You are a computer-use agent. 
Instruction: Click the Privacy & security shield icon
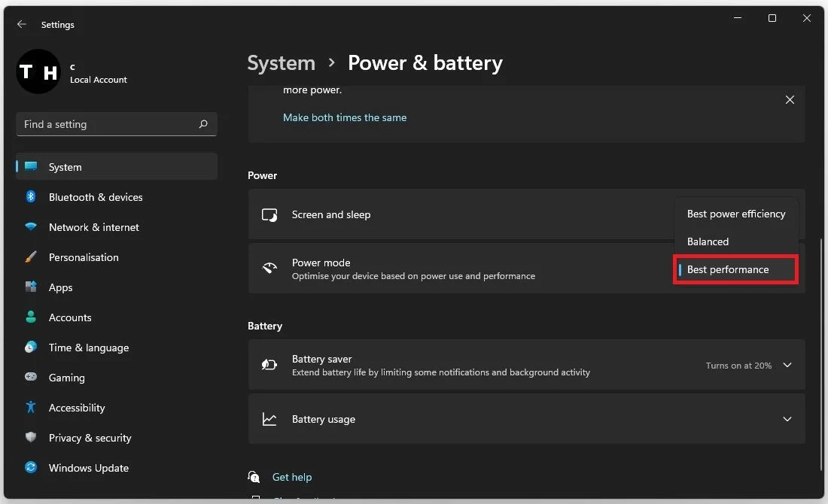tap(31, 438)
